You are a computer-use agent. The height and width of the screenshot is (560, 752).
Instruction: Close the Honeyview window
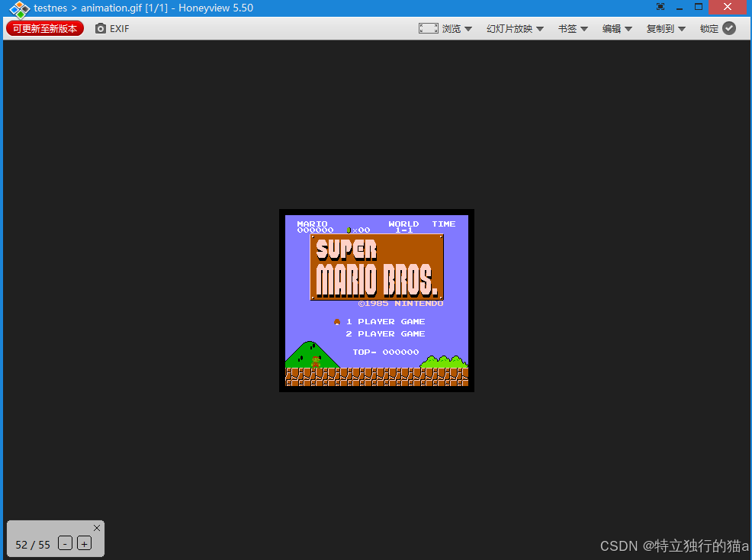pyautogui.click(x=728, y=7)
